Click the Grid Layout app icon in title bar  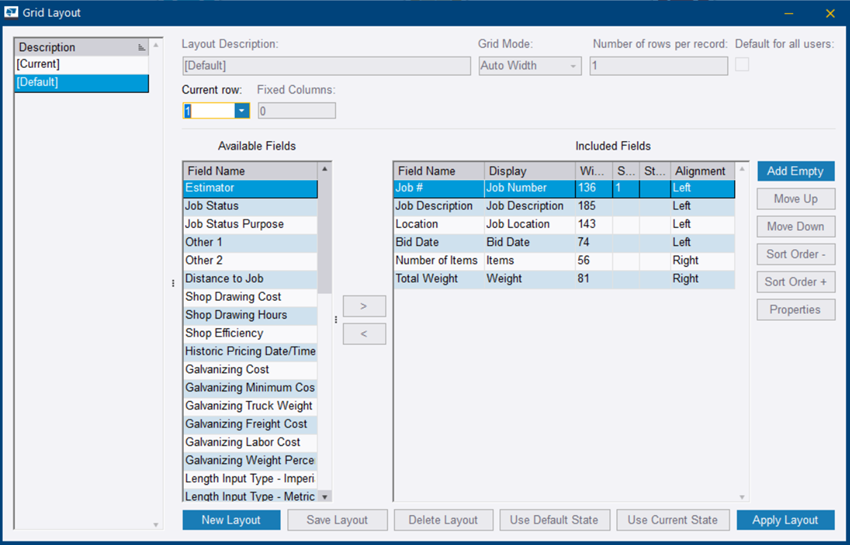click(13, 13)
